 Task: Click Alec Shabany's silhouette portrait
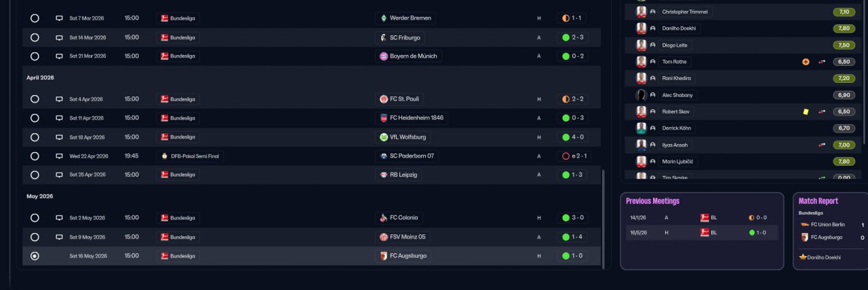pos(641,95)
